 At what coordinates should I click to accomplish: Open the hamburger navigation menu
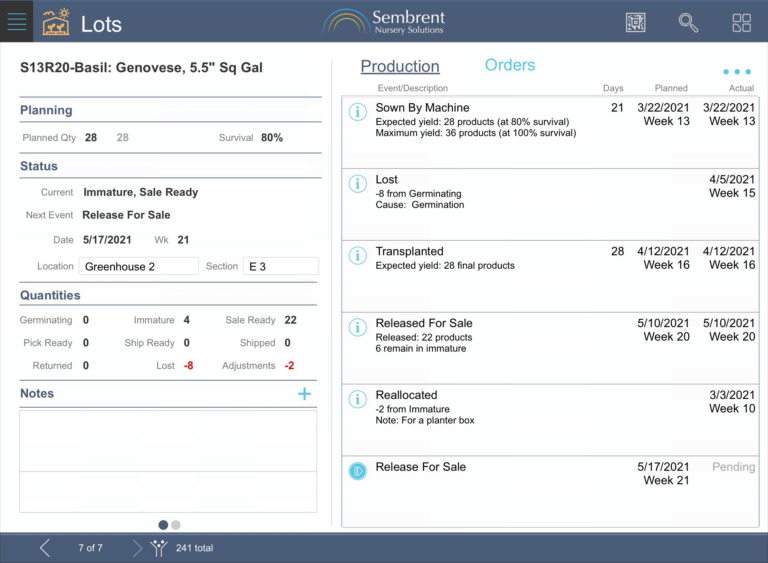[17, 22]
